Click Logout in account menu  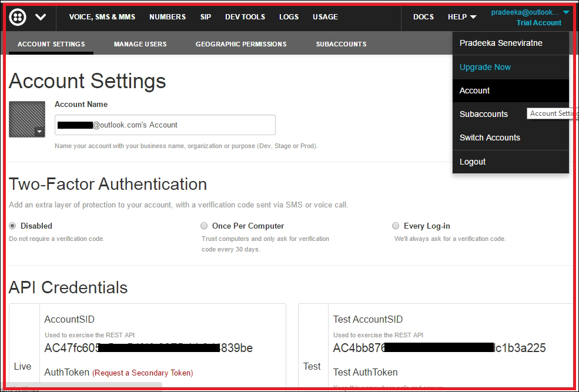click(511, 162)
